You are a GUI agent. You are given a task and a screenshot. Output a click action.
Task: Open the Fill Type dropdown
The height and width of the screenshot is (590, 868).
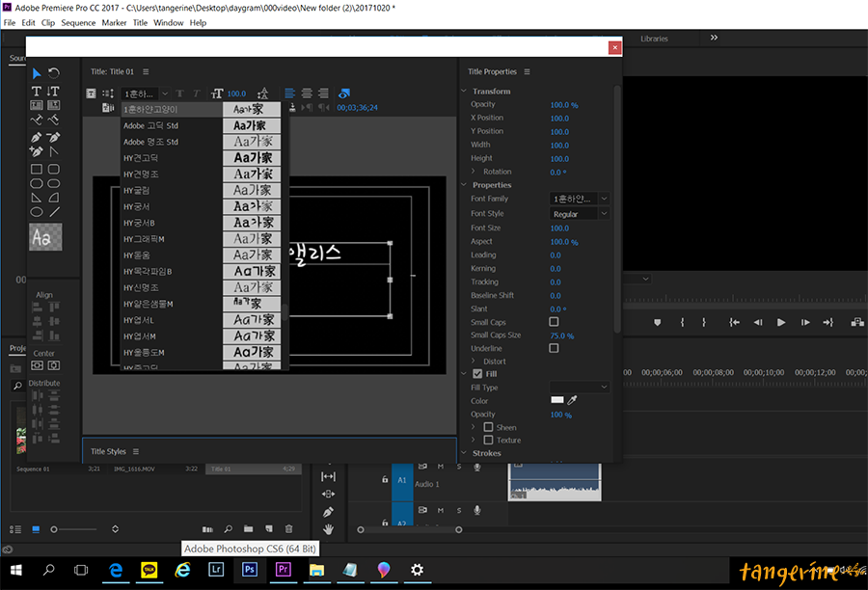pyautogui.click(x=579, y=387)
